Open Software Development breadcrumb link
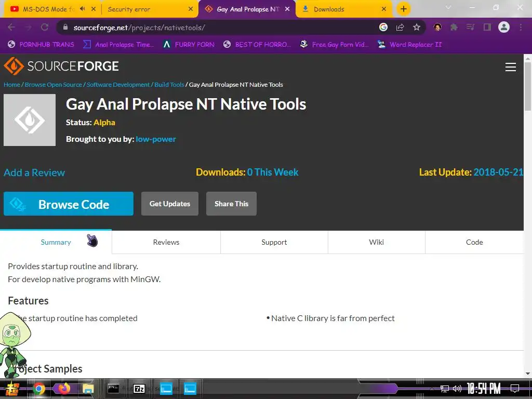Image resolution: width=532 pixels, height=399 pixels. [118, 85]
